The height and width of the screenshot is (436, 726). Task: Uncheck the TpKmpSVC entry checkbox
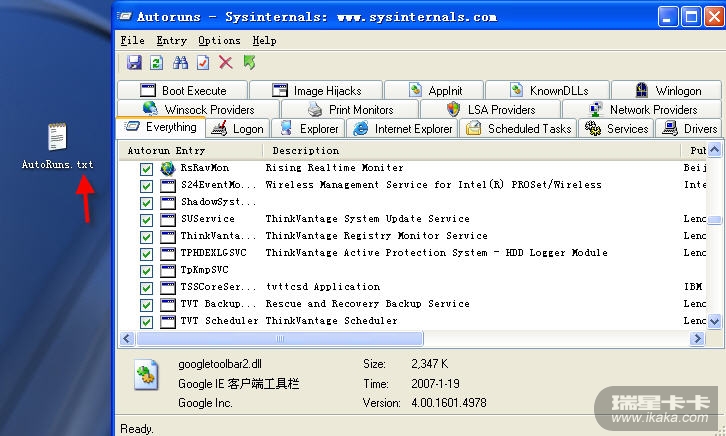pos(146,271)
